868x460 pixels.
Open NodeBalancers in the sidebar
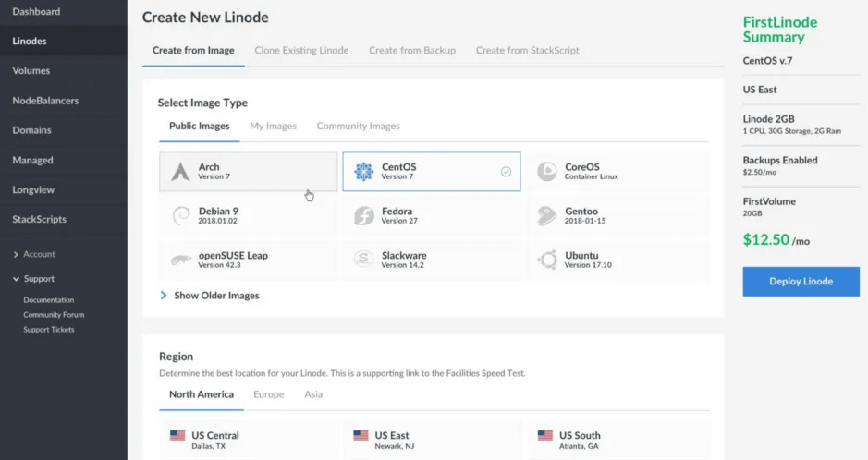[64, 101]
